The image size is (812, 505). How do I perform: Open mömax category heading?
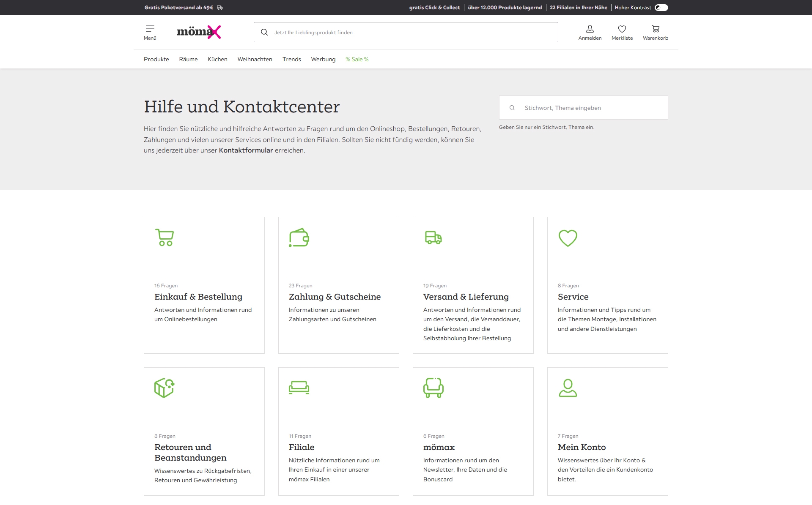pyautogui.click(x=439, y=447)
